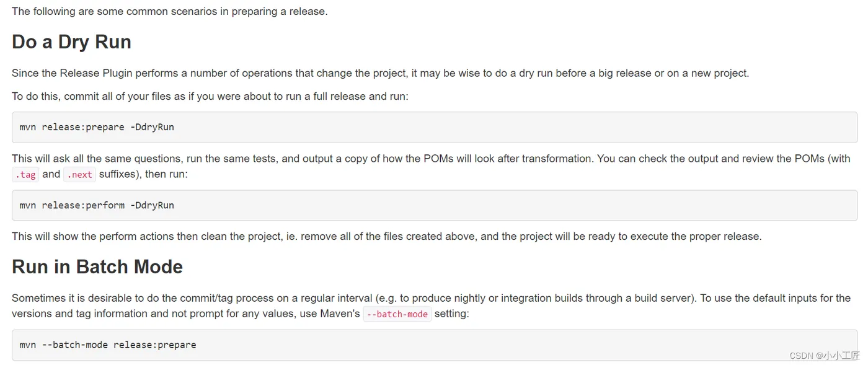Image resolution: width=868 pixels, height=365 pixels.
Task: Click the paragraph 'This will ask all the same questions'
Action: [431, 166]
